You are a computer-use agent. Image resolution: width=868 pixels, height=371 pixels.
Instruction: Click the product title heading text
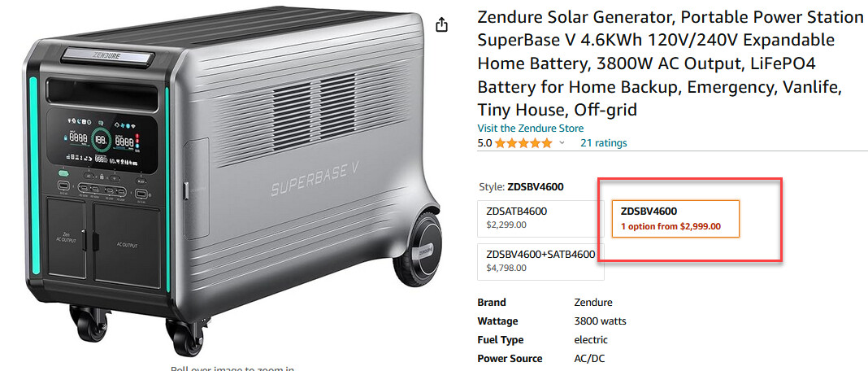(x=671, y=63)
